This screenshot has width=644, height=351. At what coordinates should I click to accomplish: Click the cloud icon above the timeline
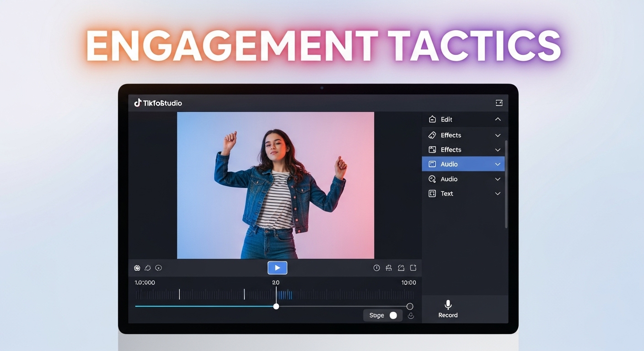point(148,268)
